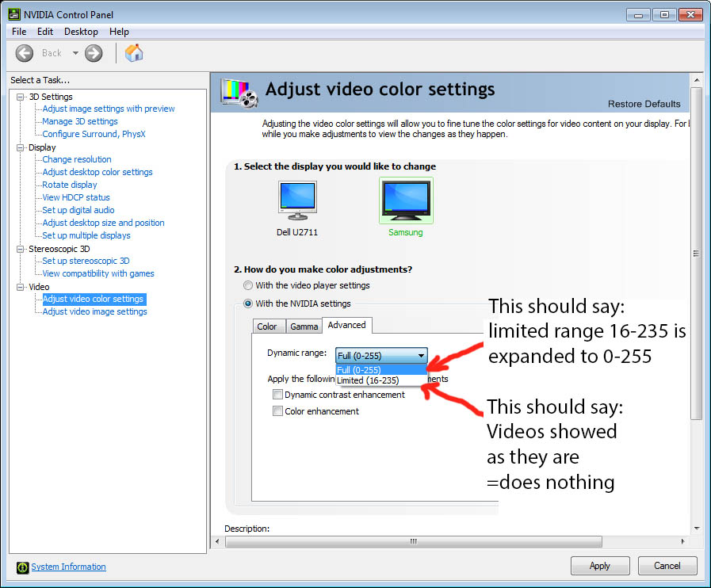Click the vertical scrollbar down arrow
Screen dimensions: 711x588
(696, 529)
